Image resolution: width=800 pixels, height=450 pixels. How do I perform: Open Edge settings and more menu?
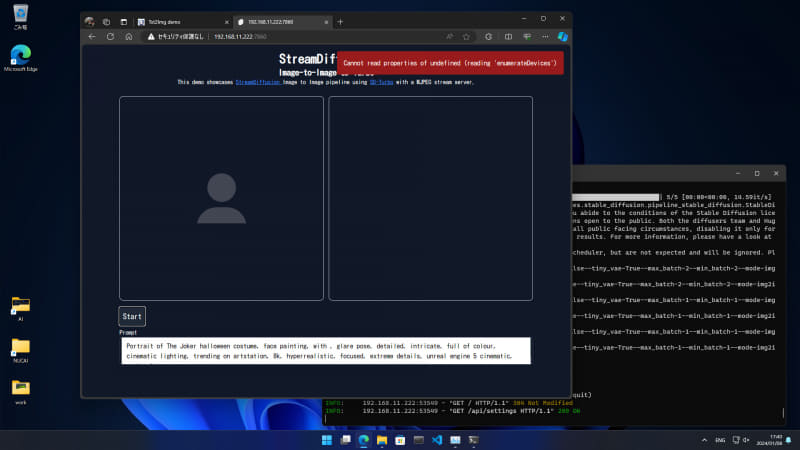[545, 37]
